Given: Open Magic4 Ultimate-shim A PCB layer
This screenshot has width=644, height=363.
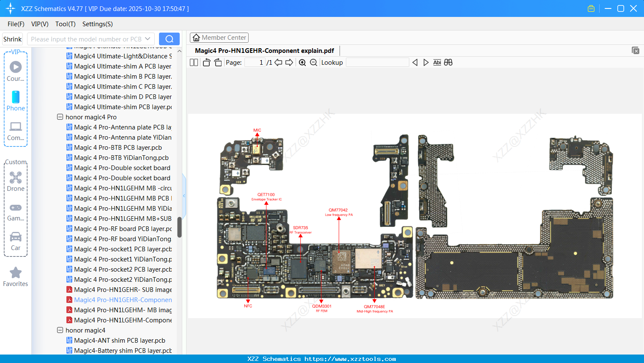Looking at the screenshot, I should [x=123, y=66].
